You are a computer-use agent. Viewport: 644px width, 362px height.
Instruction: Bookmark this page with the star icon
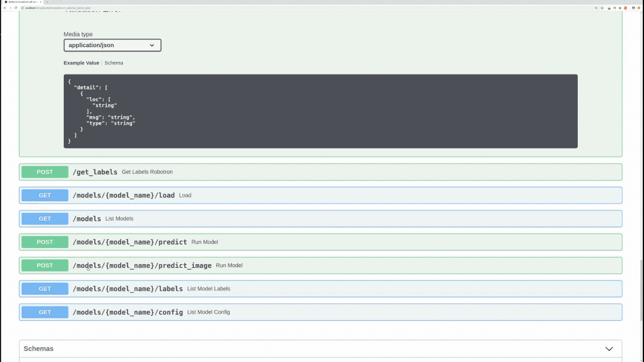(602, 8)
